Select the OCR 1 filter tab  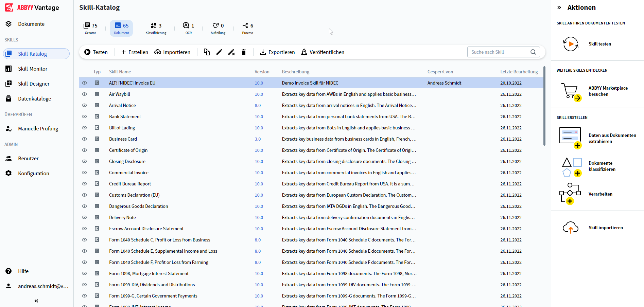pyautogui.click(x=188, y=28)
